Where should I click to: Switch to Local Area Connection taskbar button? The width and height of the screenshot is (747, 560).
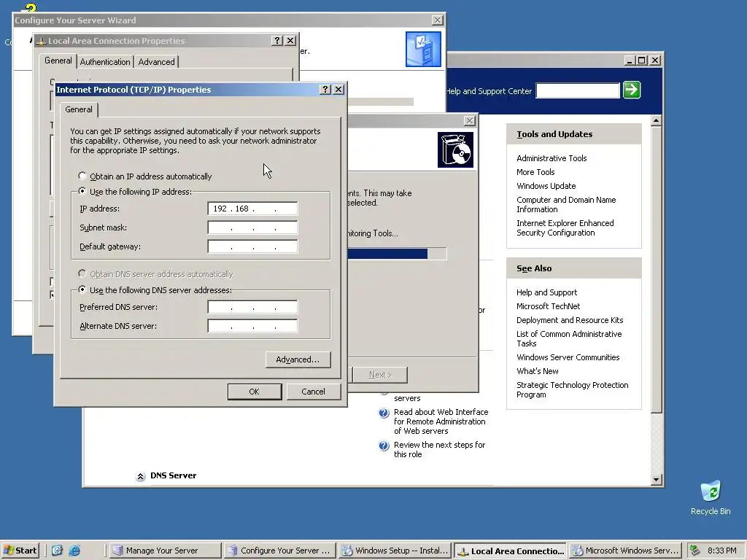(x=510, y=551)
